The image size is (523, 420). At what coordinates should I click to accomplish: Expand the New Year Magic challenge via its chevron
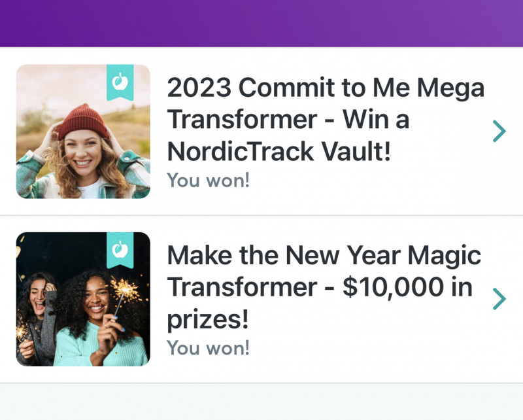pyautogui.click(x=499, y=299)
